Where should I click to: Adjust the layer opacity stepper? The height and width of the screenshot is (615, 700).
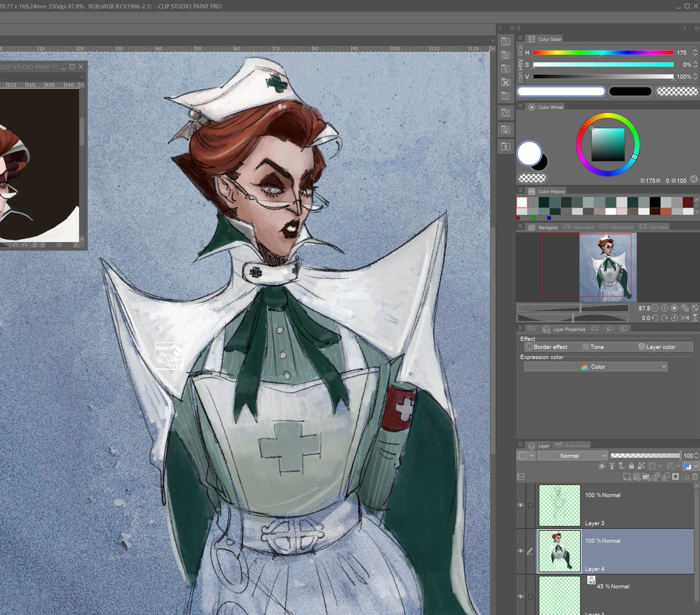696,456
